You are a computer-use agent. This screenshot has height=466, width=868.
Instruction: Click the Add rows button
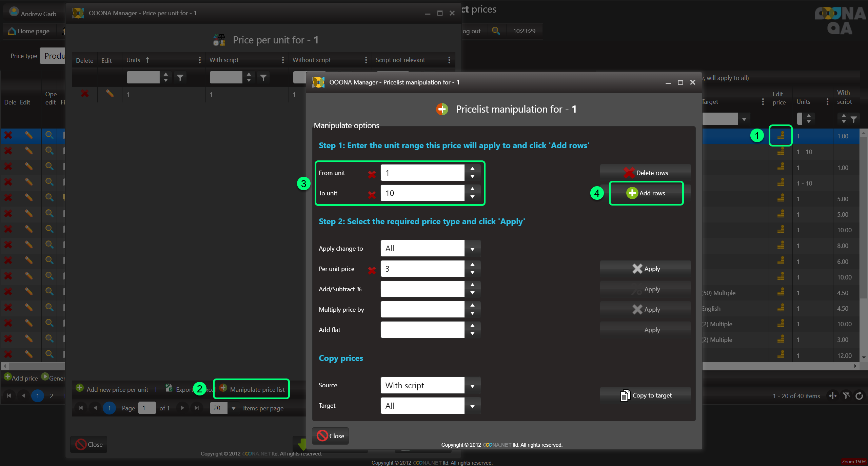pos(646,193)
